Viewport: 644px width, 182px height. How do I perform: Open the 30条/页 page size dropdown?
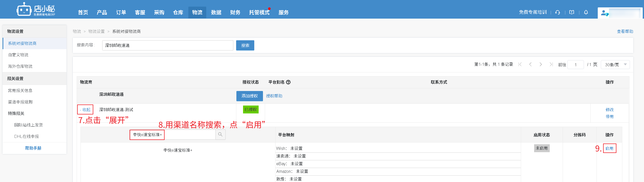point(615,65)
